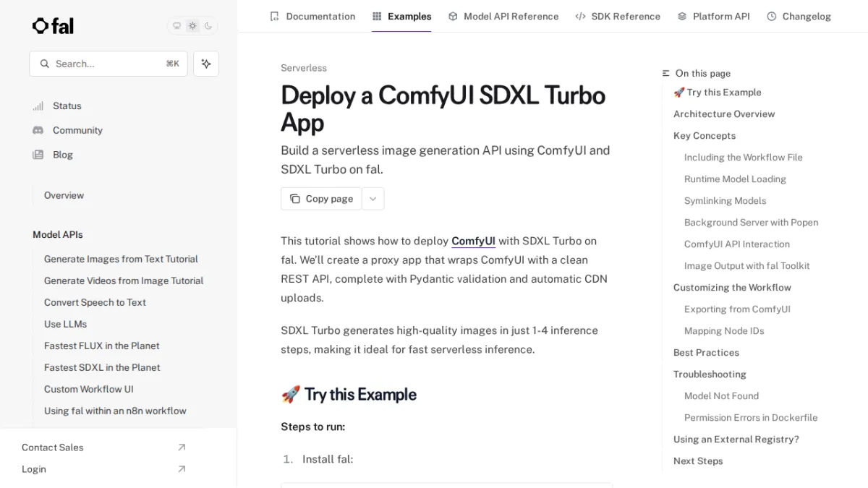Click the AI sparkle assistant button
The image size is (868, 488).
tap(206, 64)
